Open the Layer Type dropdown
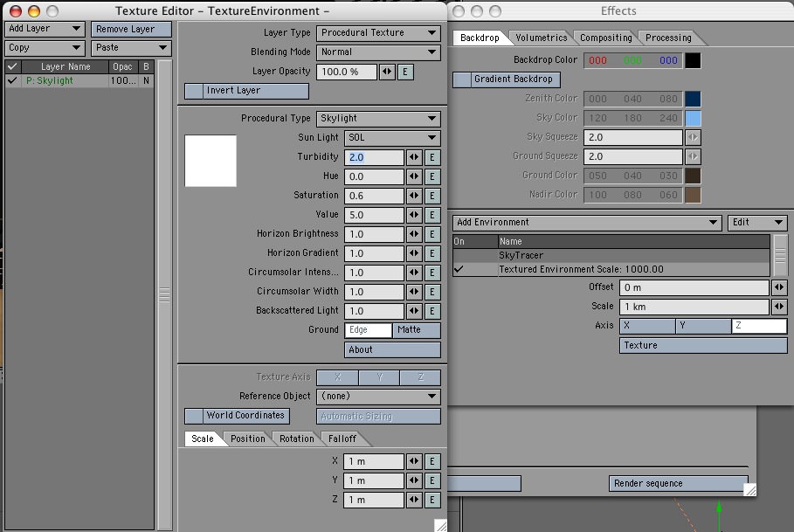794x532 pixels. [378, 33]
